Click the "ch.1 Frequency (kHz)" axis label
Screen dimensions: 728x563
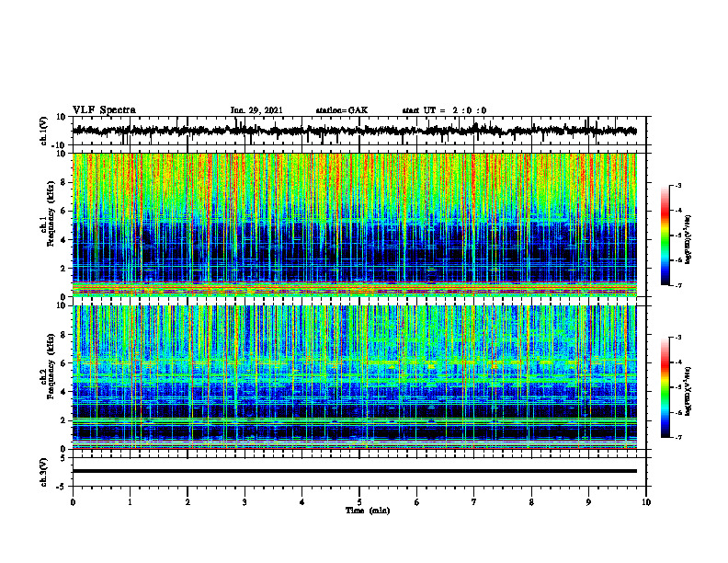49,214
